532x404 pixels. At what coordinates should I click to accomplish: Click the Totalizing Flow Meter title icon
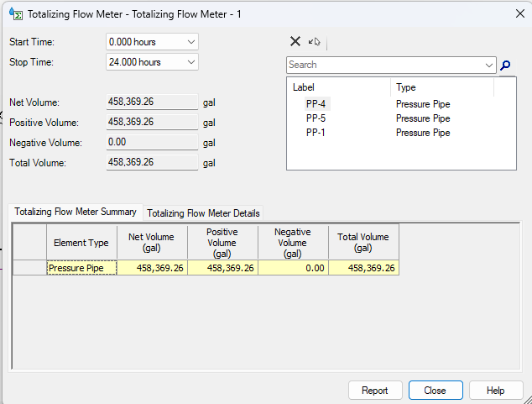pyautogui.click(x=16, y=14)
